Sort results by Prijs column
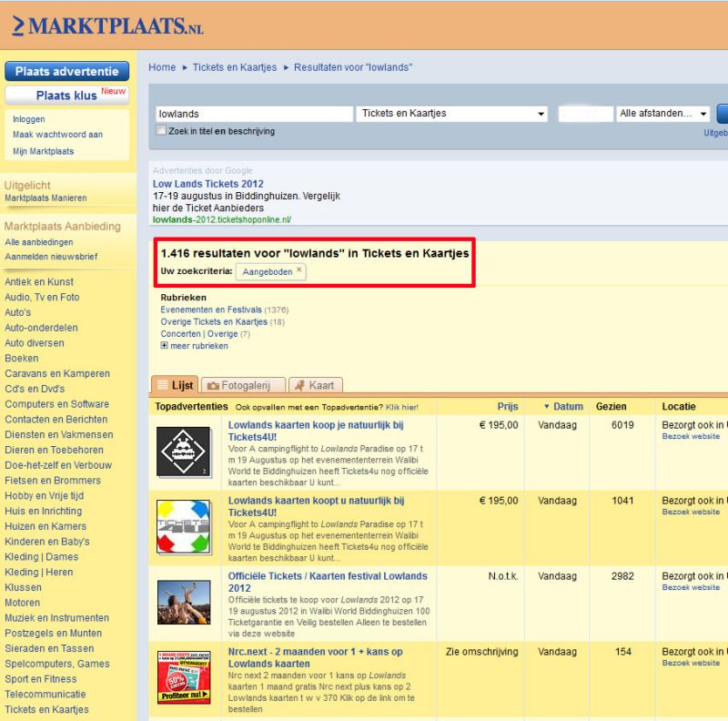The image size is (728, 721). pyautogui.click(x=508, y=407)
